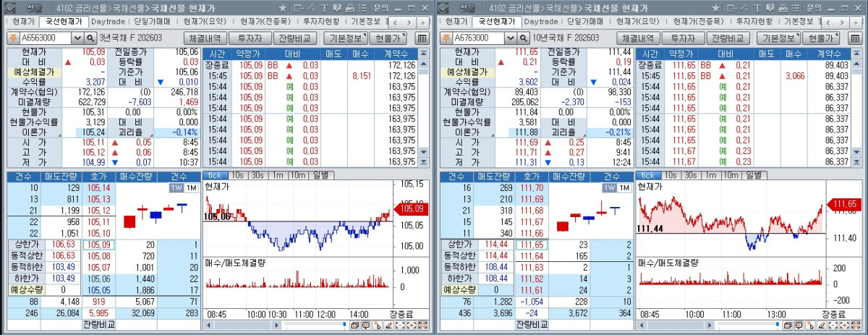Click the symbol code field A6563000
Screen dimensions: 868x335
46,38
